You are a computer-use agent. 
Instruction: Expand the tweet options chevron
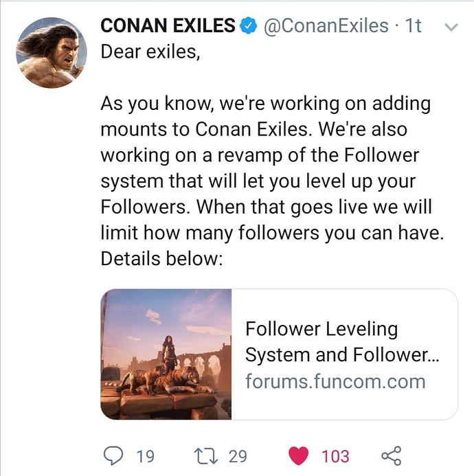pos(451,27)
